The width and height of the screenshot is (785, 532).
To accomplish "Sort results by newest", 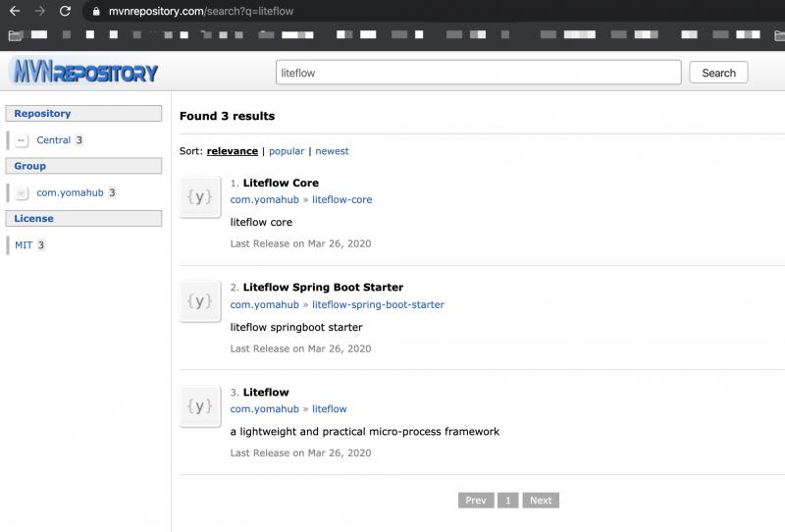I will tap(332, 151).
